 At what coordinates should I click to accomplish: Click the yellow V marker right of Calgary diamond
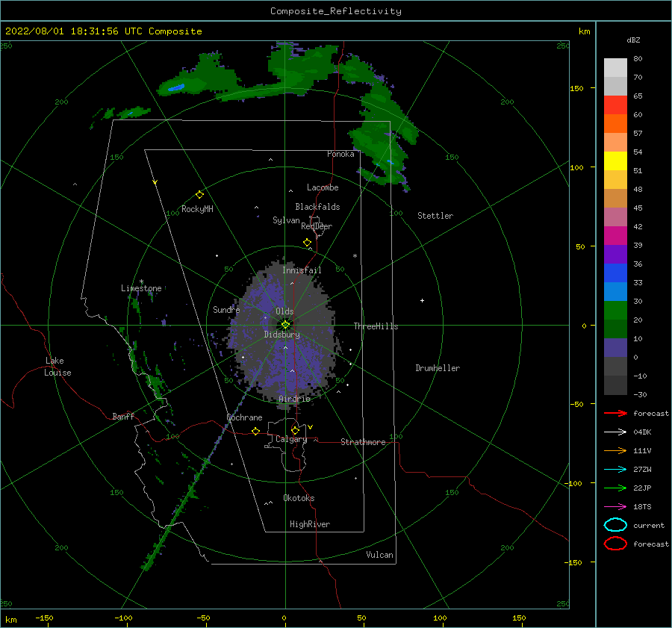[x=311, y=427]
